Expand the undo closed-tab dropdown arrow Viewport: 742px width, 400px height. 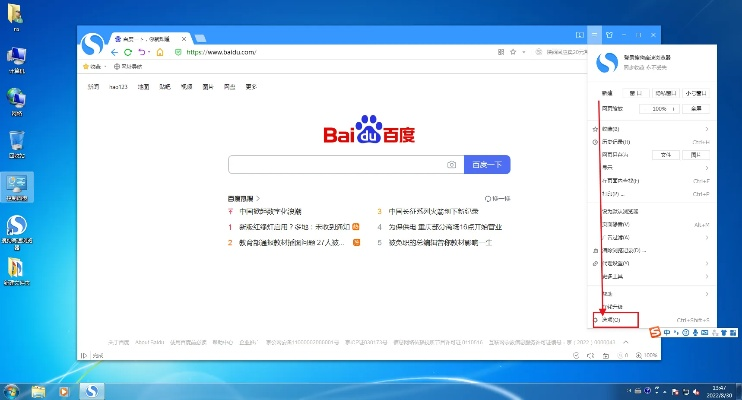point(150,52)
